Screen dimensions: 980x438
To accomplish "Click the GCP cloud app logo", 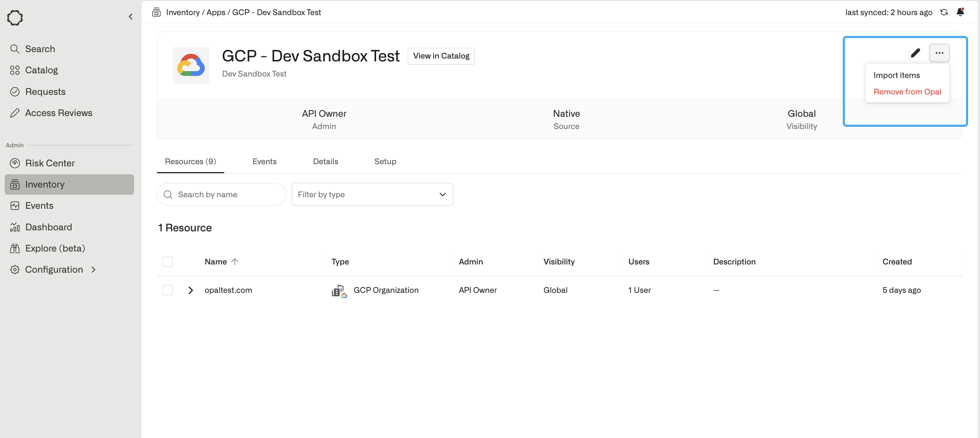I will 191,65.
